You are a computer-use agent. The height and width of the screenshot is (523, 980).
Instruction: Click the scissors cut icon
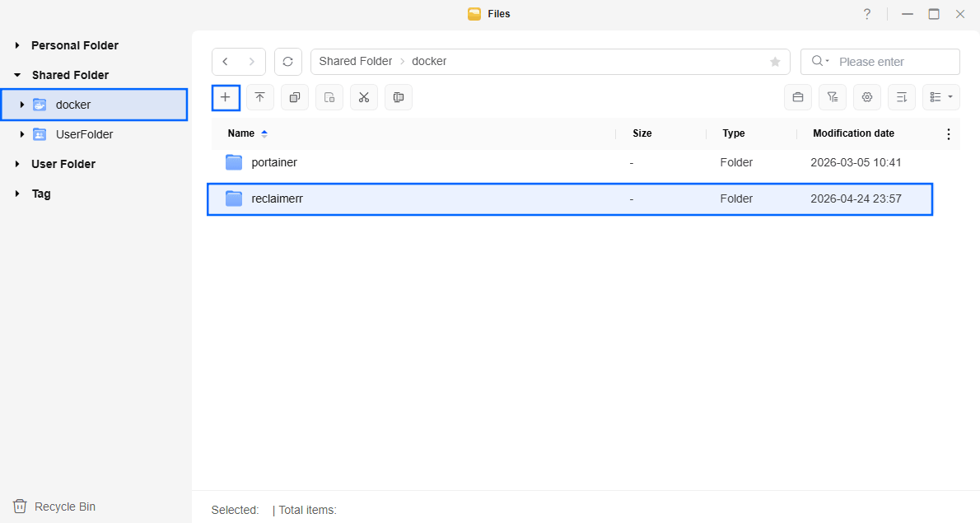pos(363,97)
